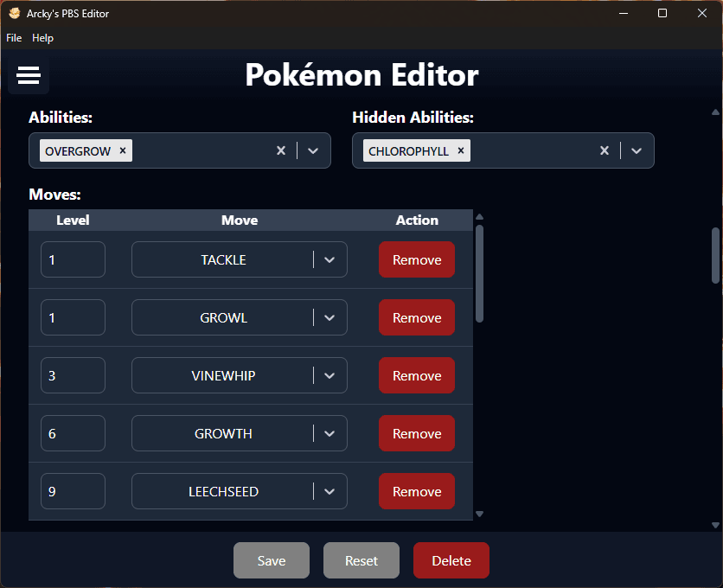Screen dimensions: 723x588
Task: Remove the GROWL move row
Action: coord(417,317)
